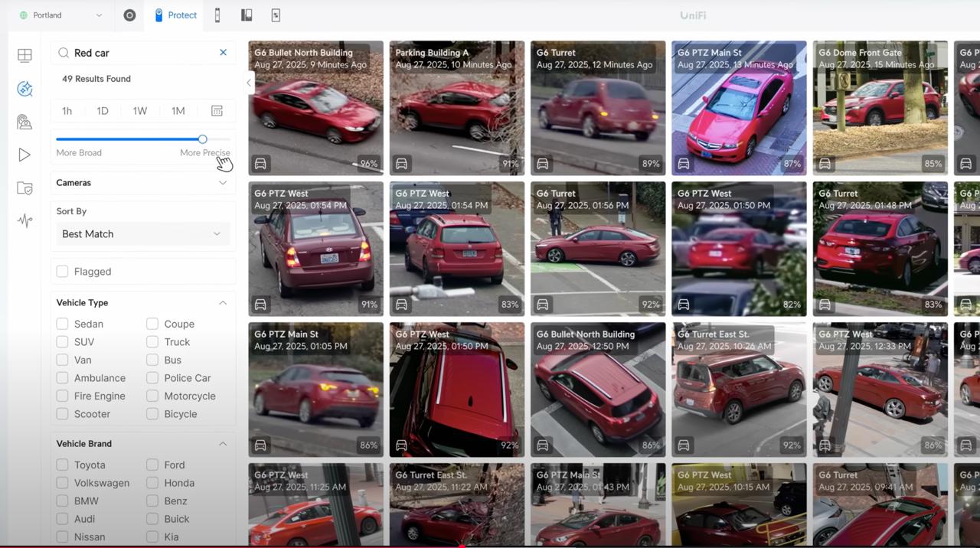Open the UniFi Network application icon
The width and height of the screenshot is (980, 548).
pyautogui.click(x=129, y=15)
